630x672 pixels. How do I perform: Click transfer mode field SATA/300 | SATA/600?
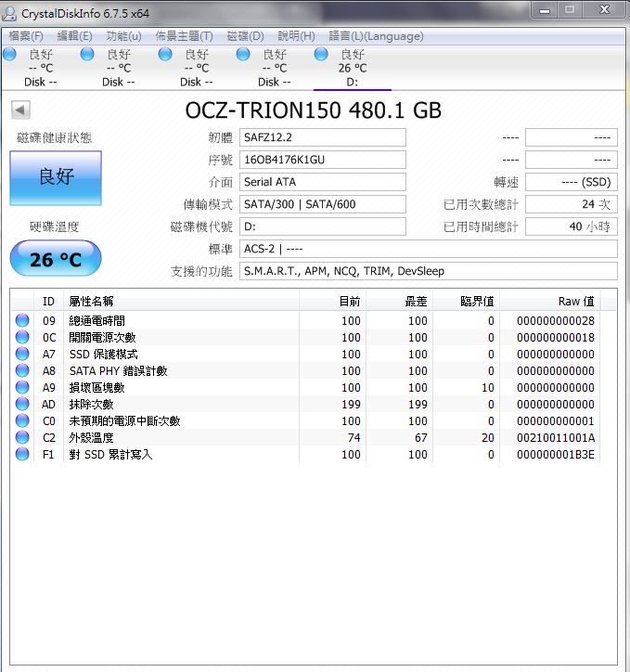point(323,204)
